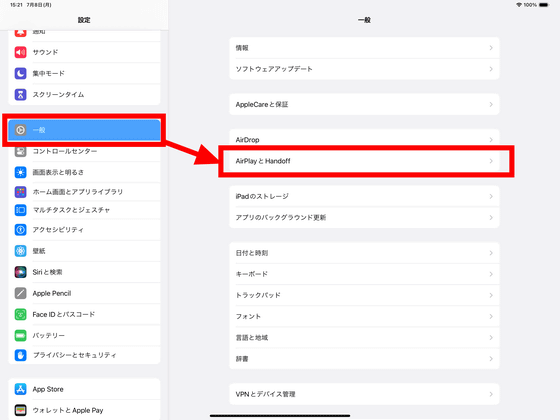The height and width of the screenshot is (420, 560).
Task: Tap the Apple Pencil label
Action: coord(52,293)
